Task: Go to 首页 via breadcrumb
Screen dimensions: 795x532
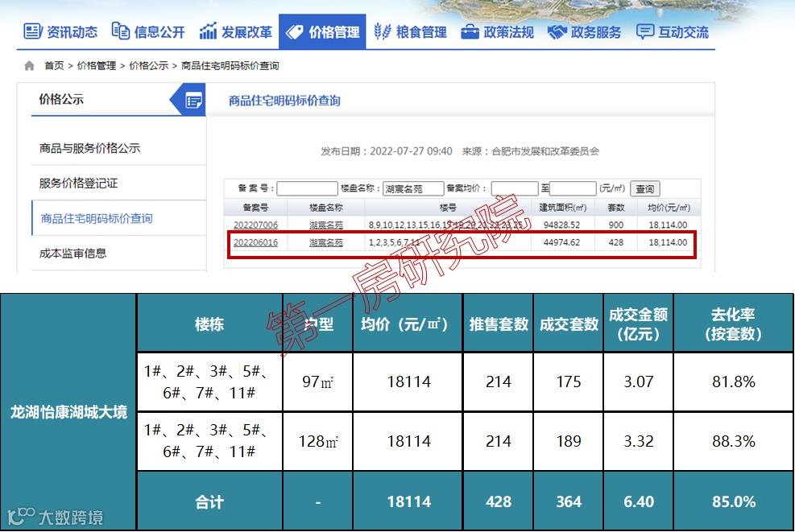Action: click(54, 65)
